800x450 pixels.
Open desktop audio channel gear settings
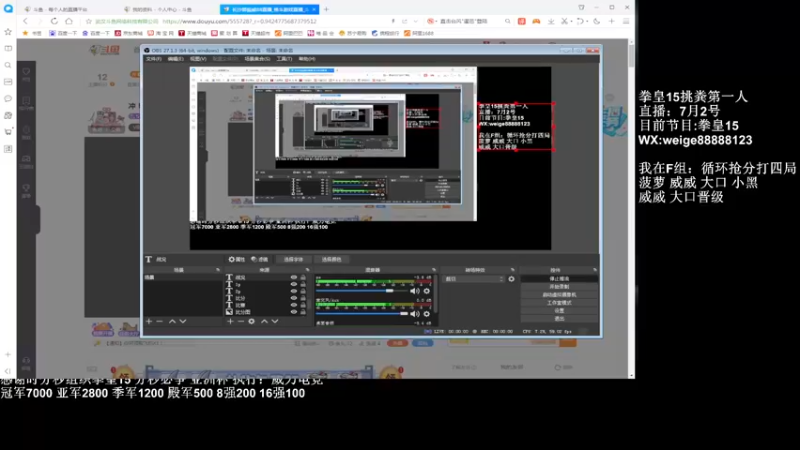tap(427, 291)
